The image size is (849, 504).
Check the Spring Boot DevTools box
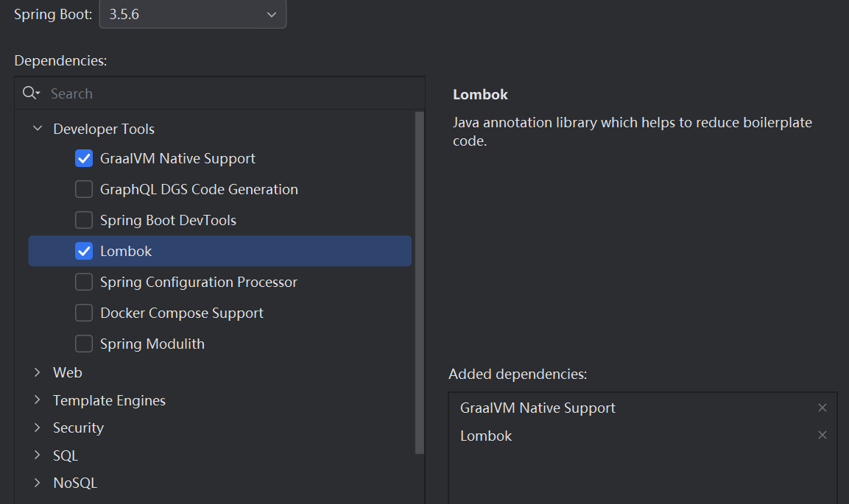pyautogui.click(x=84, y=221)
